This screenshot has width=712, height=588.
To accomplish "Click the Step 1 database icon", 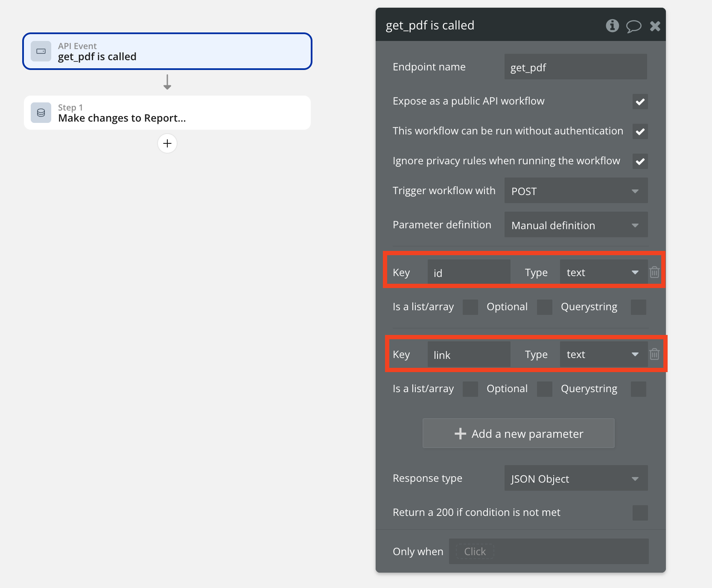I will click(x=41, y=113).
